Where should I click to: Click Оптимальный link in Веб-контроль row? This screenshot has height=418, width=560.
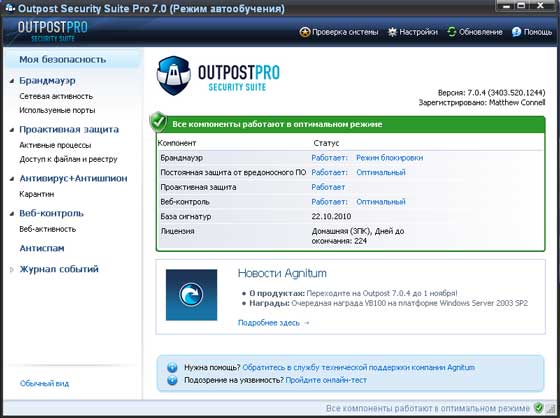381,202
